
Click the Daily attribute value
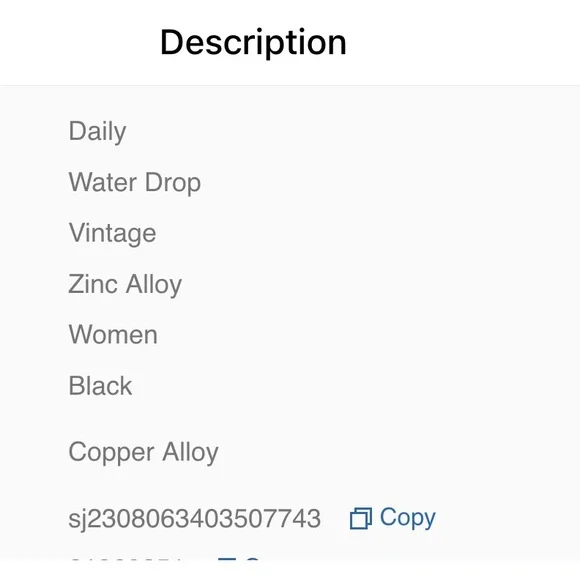tap(97, 132)
